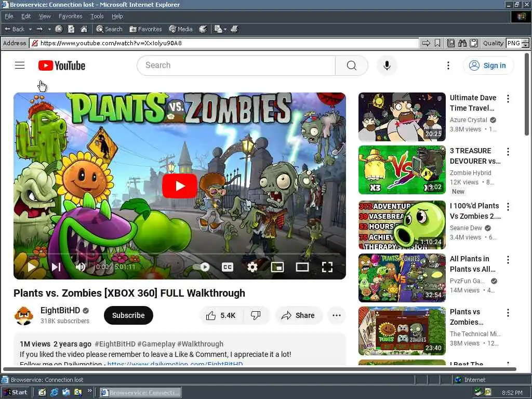Click the YouTube logo

point(62,65)
